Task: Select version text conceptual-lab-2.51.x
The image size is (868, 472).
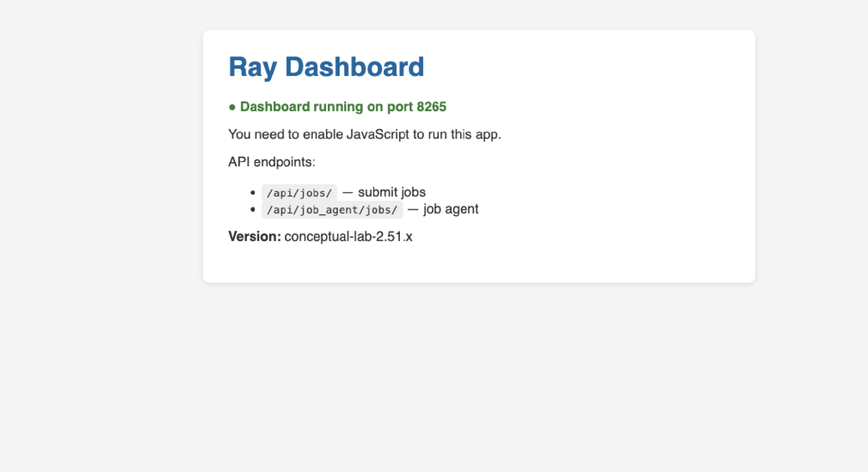Action: point(348,236)
